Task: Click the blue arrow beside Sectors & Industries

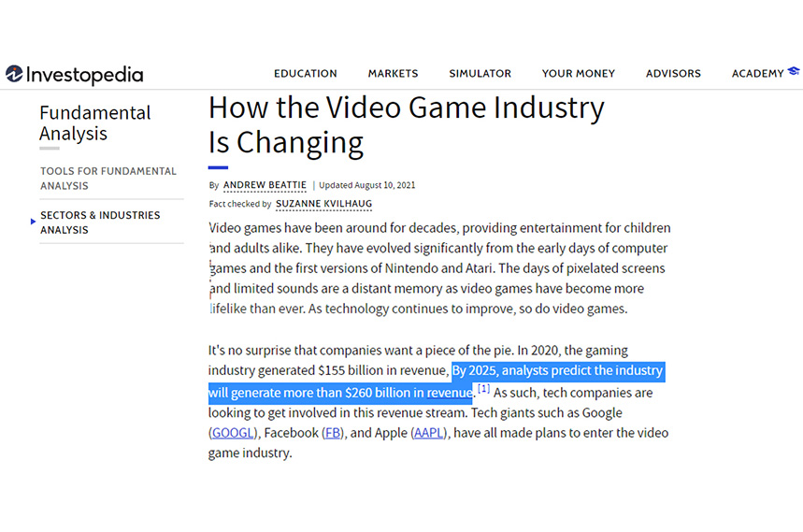Action: click(x=34, y=222)
